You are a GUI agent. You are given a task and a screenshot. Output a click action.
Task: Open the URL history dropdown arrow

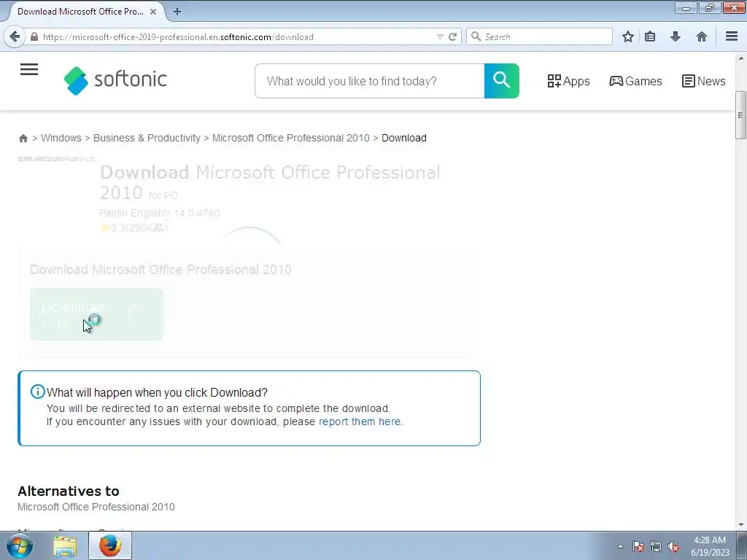pyautogui.click(x=440, y=36)
